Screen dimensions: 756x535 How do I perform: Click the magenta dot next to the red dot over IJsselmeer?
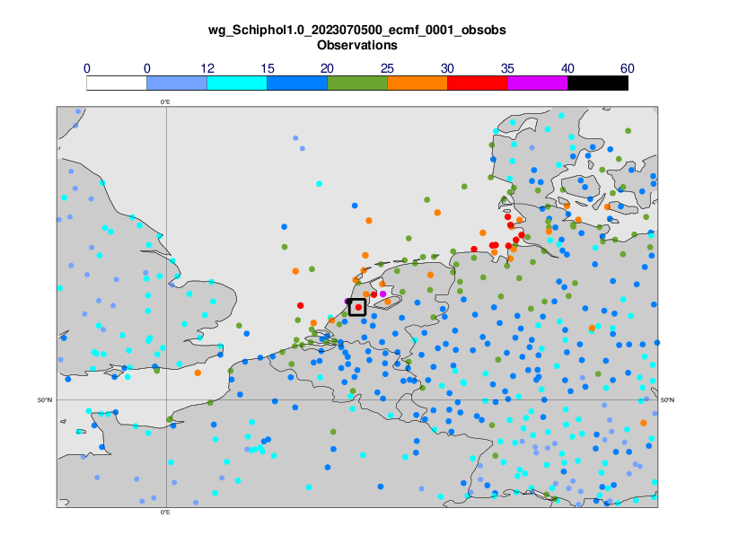(382, 294)
